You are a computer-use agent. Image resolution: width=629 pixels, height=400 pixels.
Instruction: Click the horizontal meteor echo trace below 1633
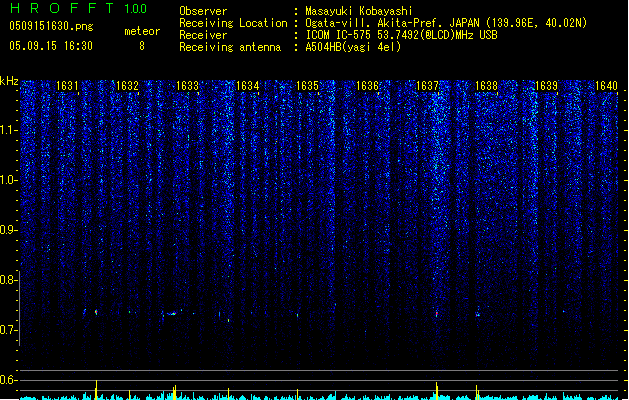(x=172, y=314)
